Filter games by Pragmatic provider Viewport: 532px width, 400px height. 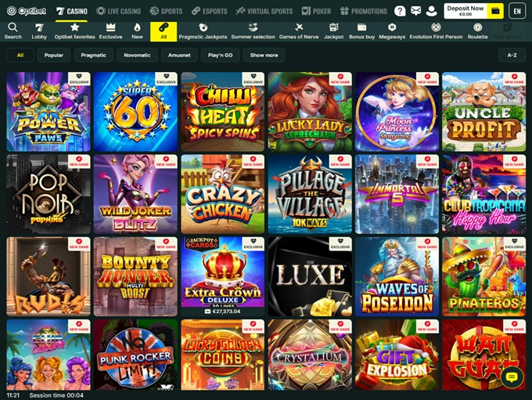pyautogui.click(x=93, y=56)
